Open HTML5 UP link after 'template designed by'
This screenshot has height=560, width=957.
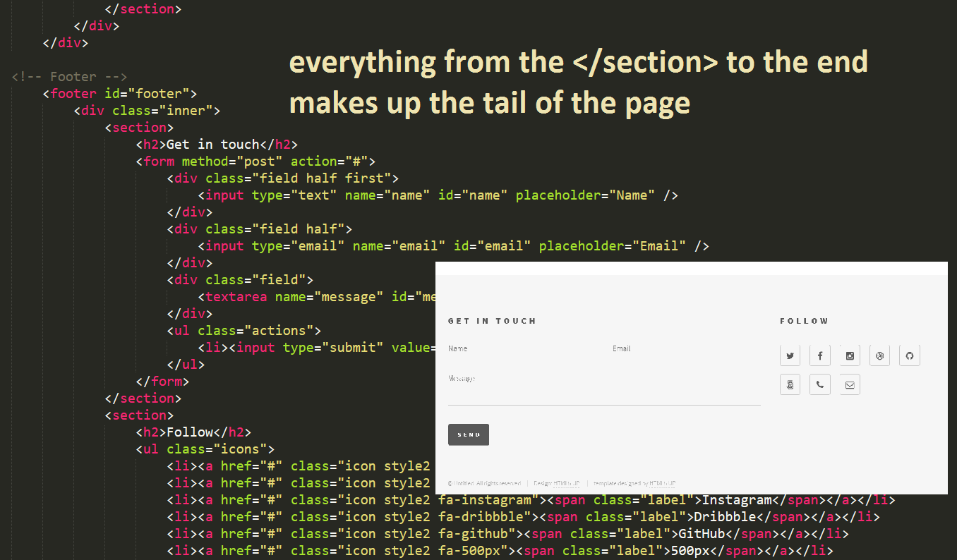(663, 483)
